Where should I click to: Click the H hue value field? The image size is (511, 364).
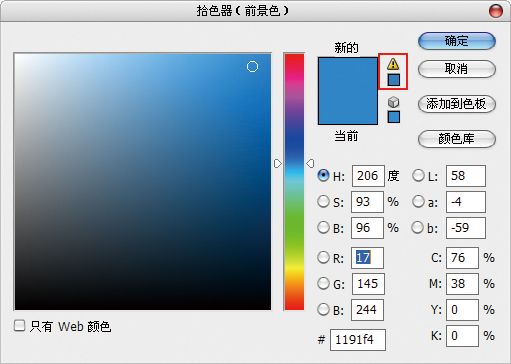tap(368, 176)
